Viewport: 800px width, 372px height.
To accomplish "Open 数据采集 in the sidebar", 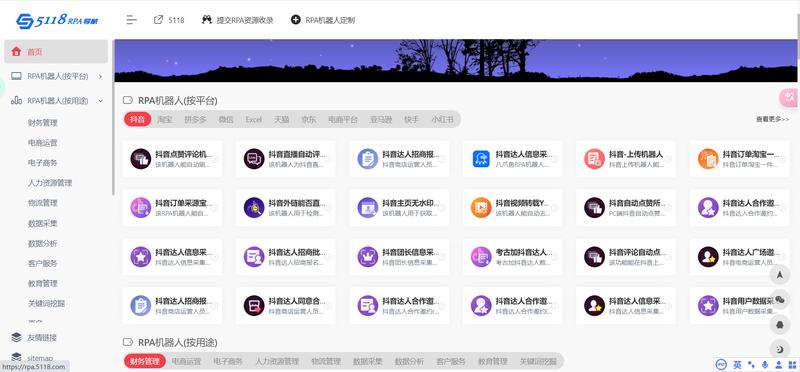I will click(43, 224).
